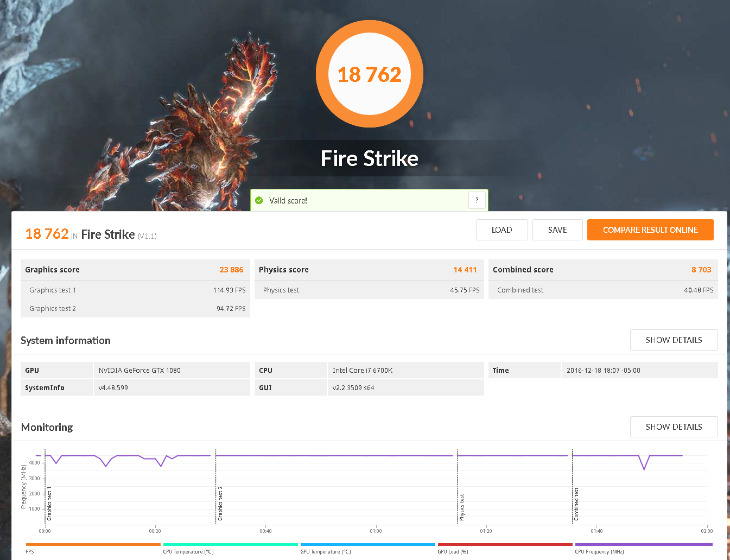Click the System information heading
This screenshot has width=730, height=560.
66,340
